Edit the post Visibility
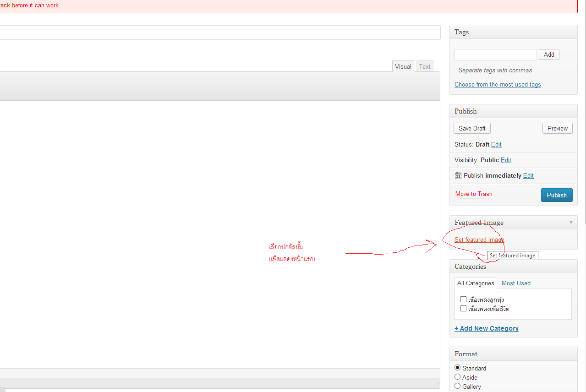 tap(506, 160)
